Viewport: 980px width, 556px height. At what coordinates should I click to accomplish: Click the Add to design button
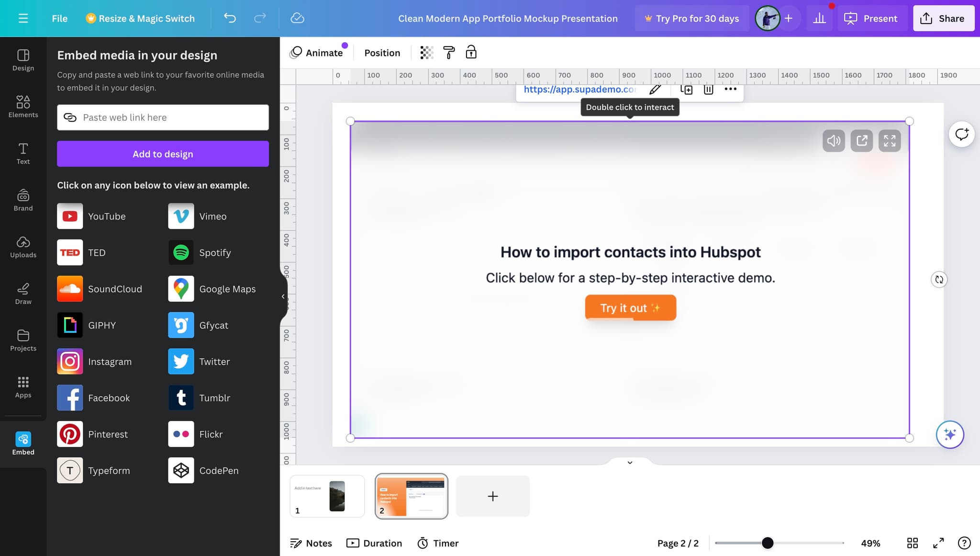coord(163,154)
